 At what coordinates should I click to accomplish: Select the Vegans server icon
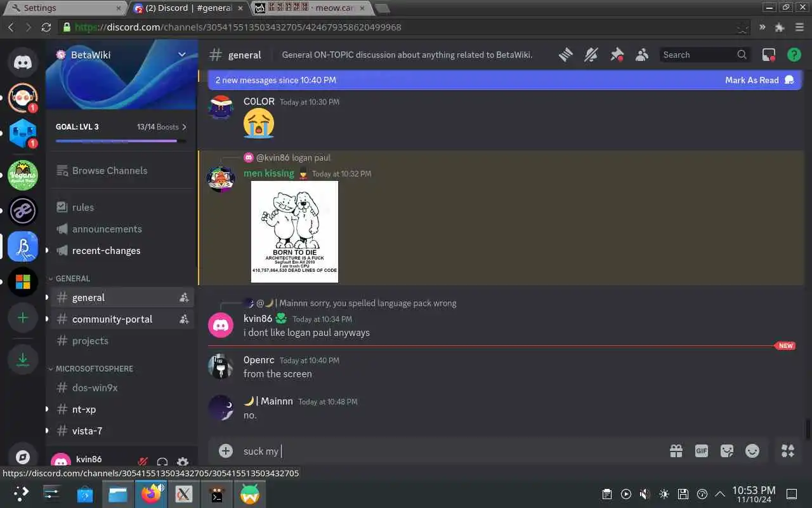click(23, 175)
